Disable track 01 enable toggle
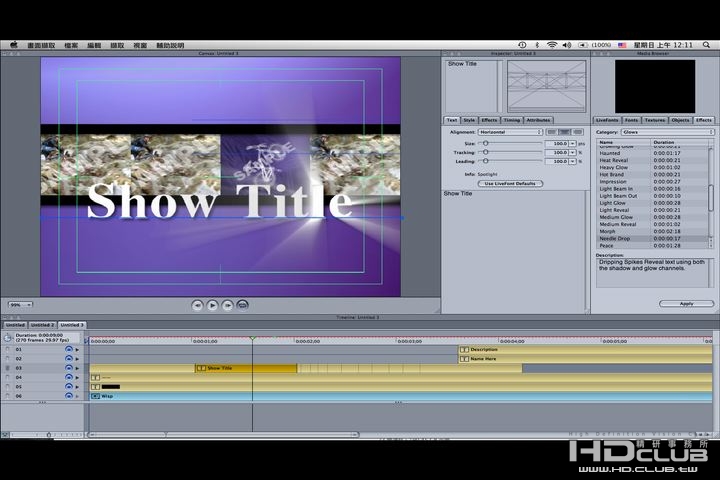The image size is (720, 480). point(69,350)
